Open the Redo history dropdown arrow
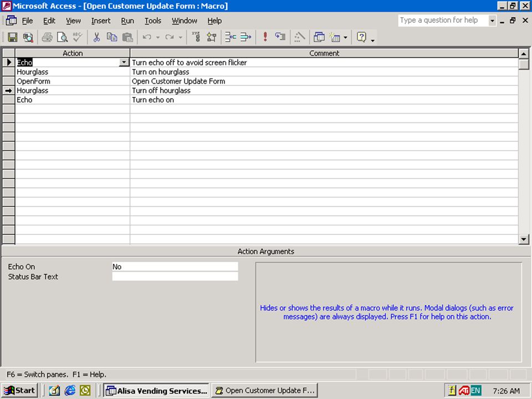 [181, 37]
